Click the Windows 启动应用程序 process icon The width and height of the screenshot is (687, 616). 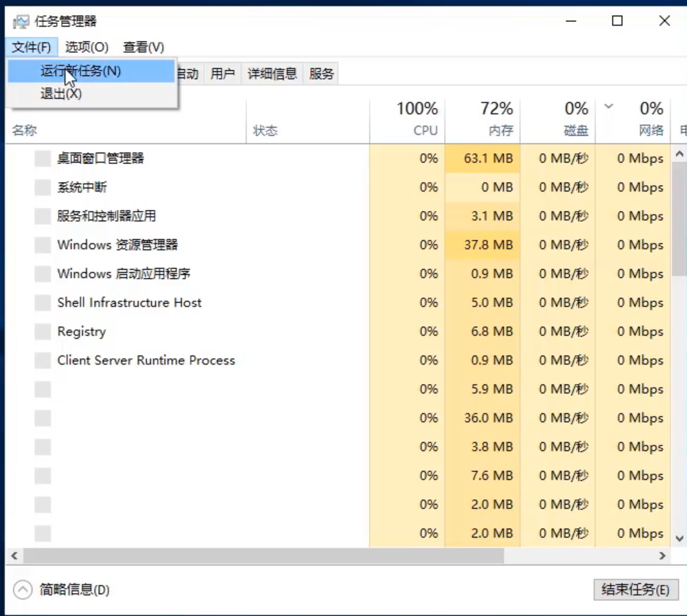coord(41,273)
